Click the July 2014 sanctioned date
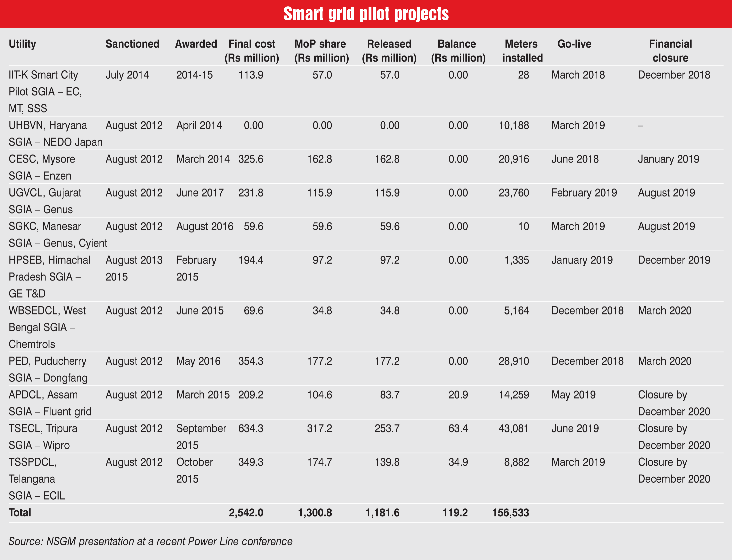This screenshot has width=732, height=560. 127,75
